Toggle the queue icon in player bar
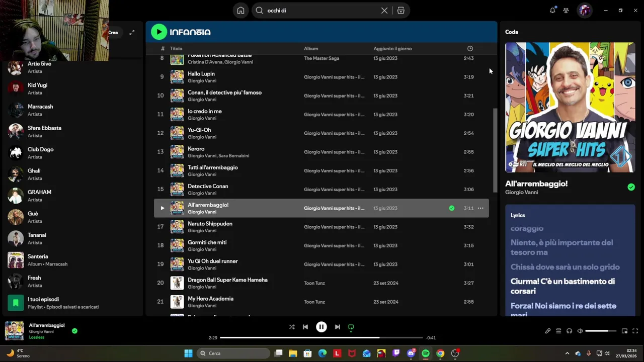The image size is (644, 362). tap(558, 331)
